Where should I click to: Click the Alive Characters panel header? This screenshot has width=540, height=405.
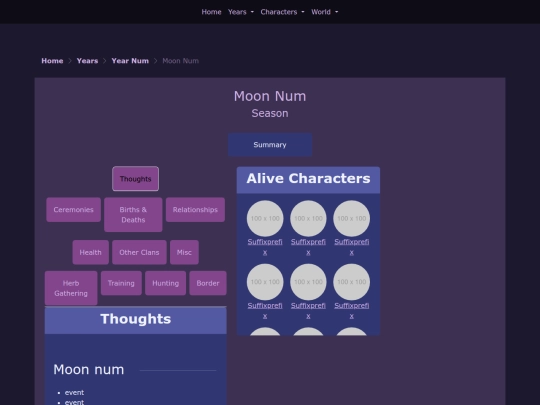(x=308, y=180)
